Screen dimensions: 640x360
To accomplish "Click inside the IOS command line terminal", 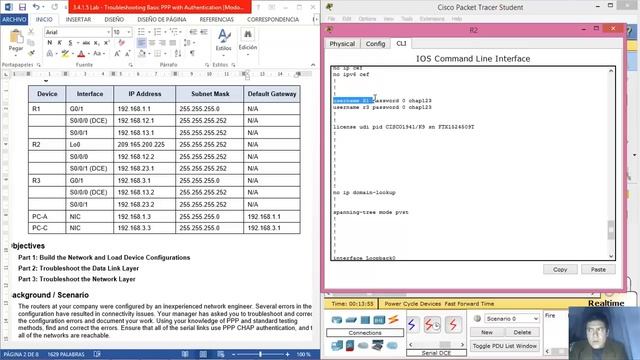I will [x=469, y=163].
